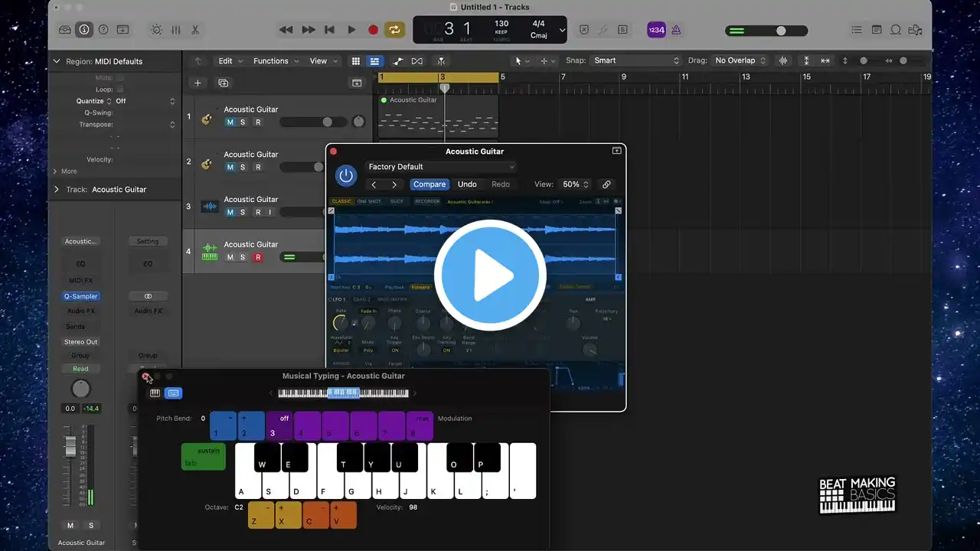980x551 pixels.
Task: Open the LCD display mode dropdown arrow
Action: (562, 31)
